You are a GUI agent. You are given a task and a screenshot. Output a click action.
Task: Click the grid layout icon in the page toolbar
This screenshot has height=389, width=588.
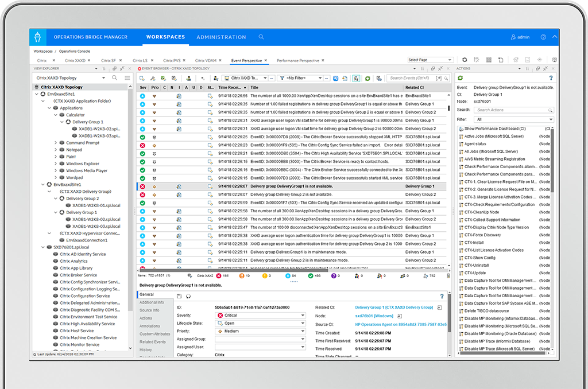489,60
